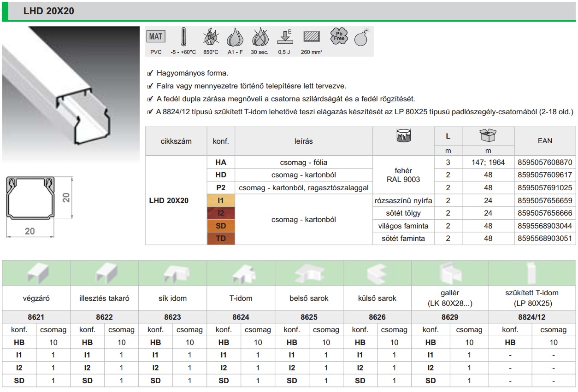Screen dimensions: 578x392
Task: Click the checkmark bullet before Falra vagy mennyezetre
Action: coord(150,86)
